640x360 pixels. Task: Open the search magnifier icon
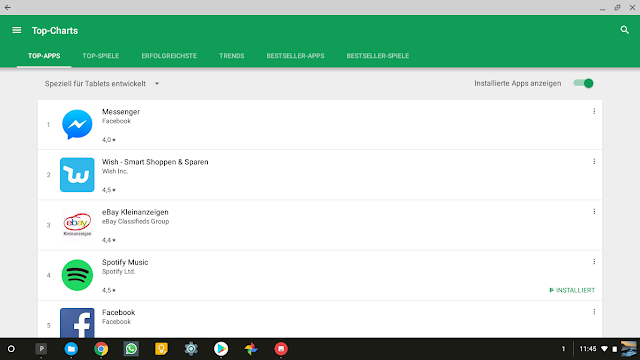coord(624,30)
